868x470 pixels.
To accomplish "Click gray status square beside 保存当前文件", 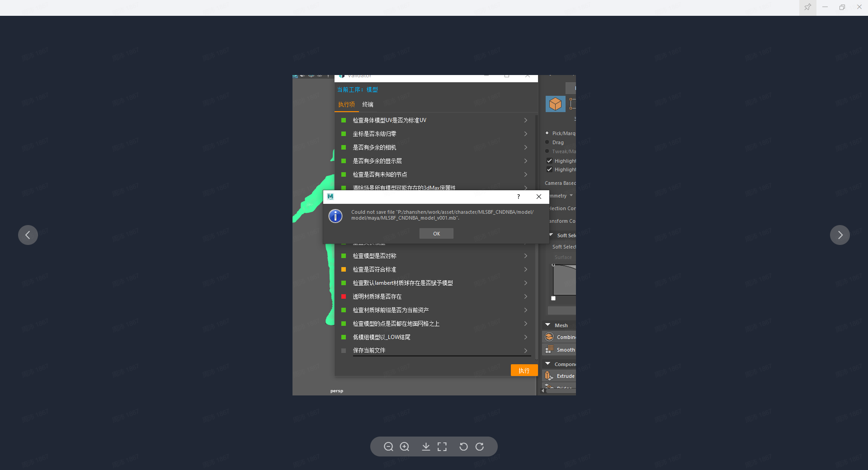I will pos(344,351).
